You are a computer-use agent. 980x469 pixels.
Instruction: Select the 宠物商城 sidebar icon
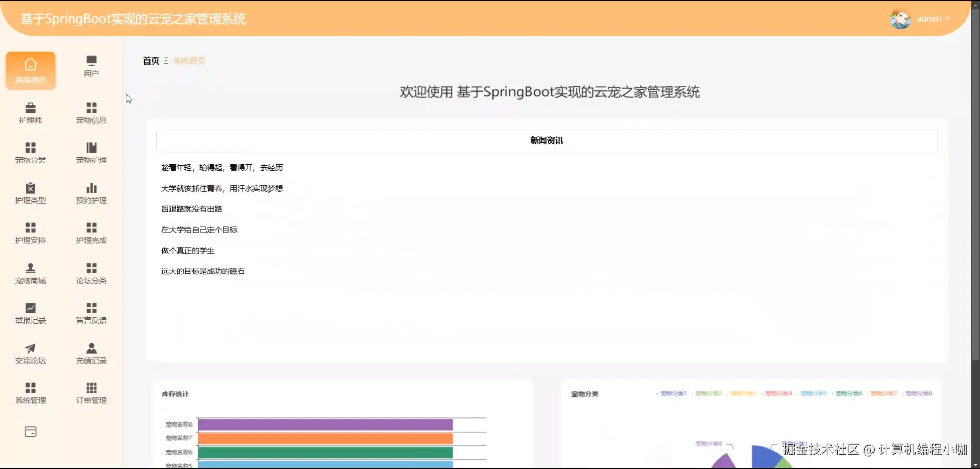click(x=30, y=272)
